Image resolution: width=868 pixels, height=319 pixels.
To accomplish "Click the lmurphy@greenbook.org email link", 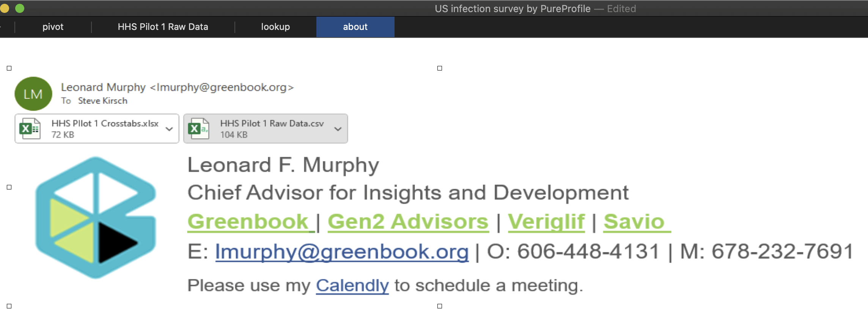I will pyautogui.click(x=342, y=252).
